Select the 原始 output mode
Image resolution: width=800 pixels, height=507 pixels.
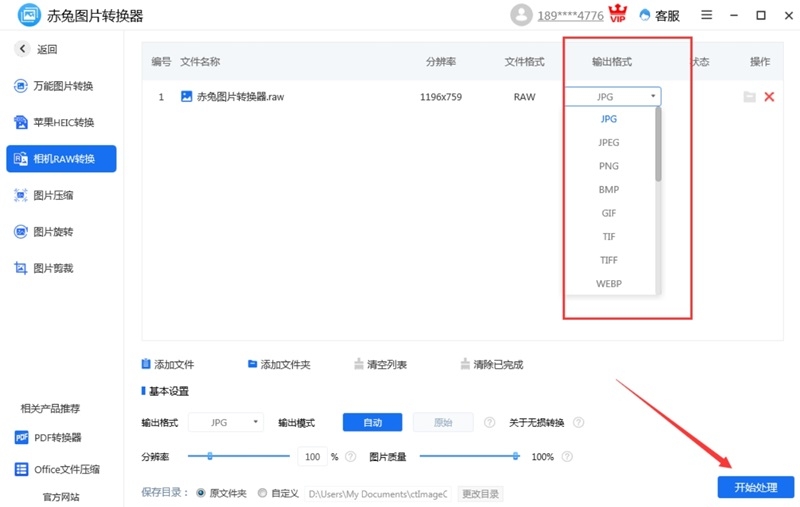[x=443, y=422]
